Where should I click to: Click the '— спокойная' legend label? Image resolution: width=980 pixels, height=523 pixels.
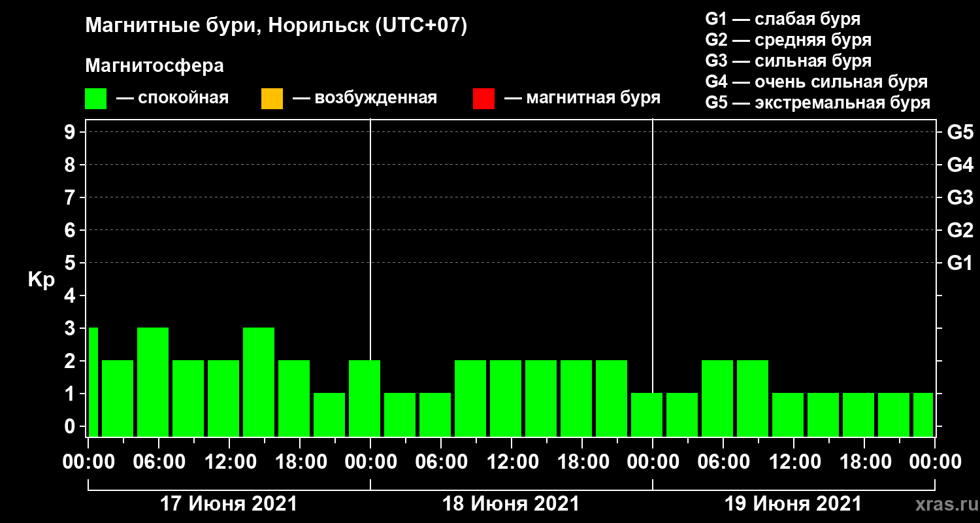(172, 98)
